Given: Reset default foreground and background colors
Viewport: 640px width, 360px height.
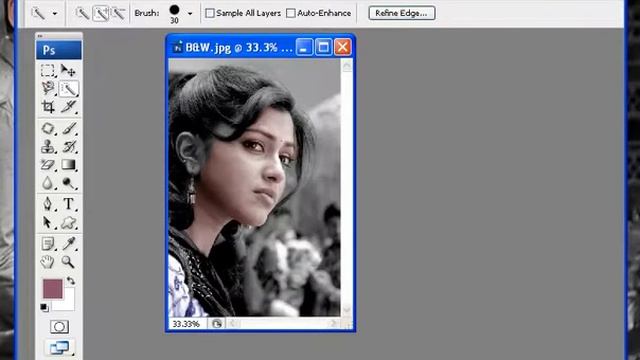Looking at the screenshot, I should 44,307.
